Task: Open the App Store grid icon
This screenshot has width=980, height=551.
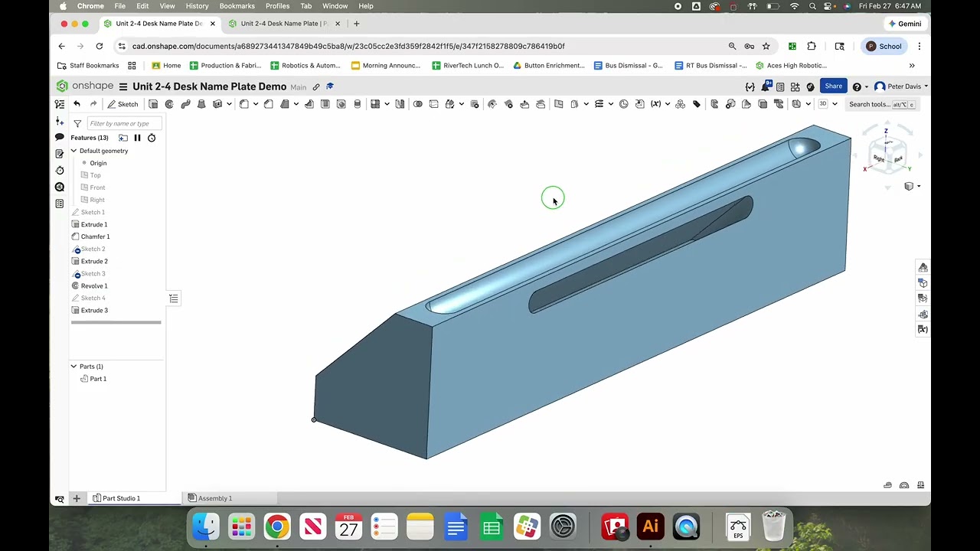Action: [x=795, y=86]
